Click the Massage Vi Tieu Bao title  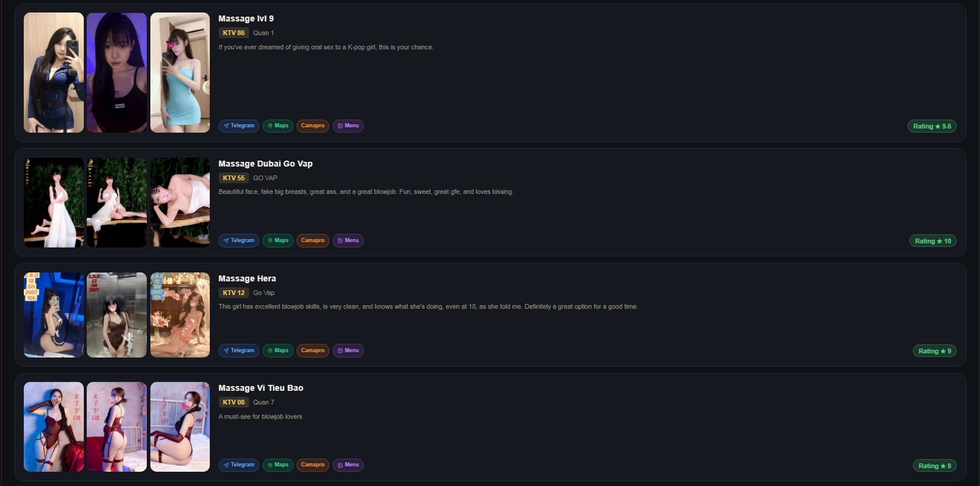pyautogui.click(x=261, y=388)
